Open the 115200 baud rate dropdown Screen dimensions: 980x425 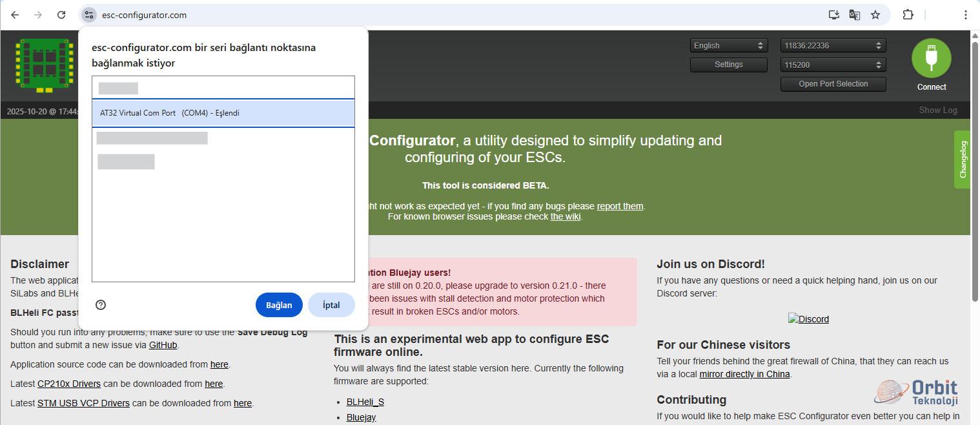click(x=833, y=65)
